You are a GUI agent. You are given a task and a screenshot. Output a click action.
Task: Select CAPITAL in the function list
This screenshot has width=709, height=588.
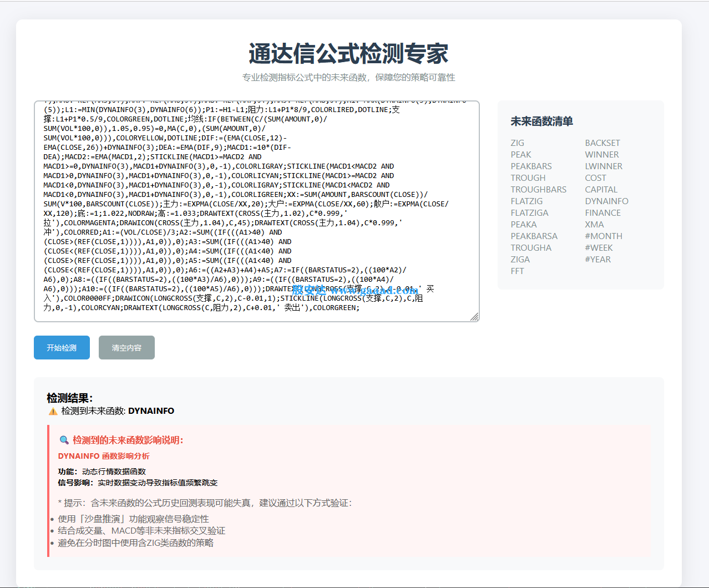click(601, 189)
